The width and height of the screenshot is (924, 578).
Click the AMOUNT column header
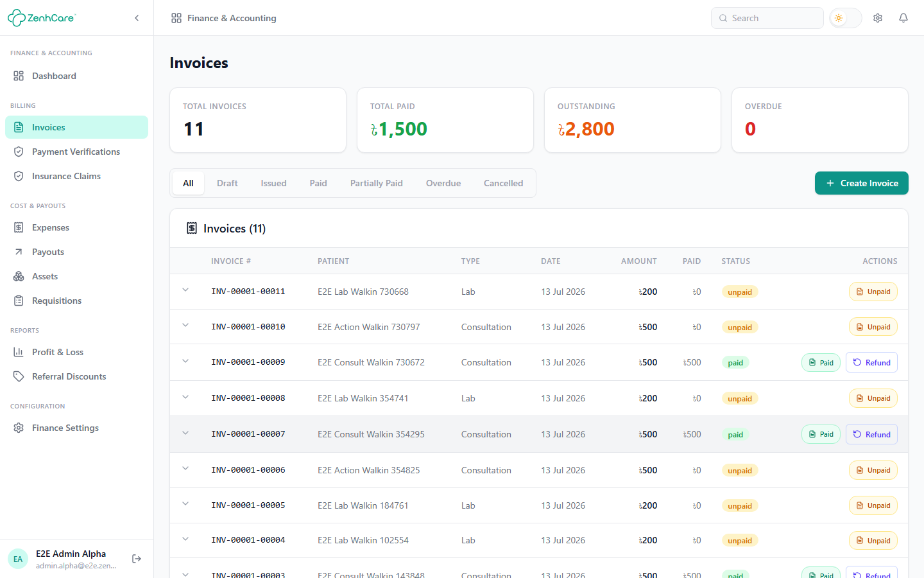pos(639,261)
